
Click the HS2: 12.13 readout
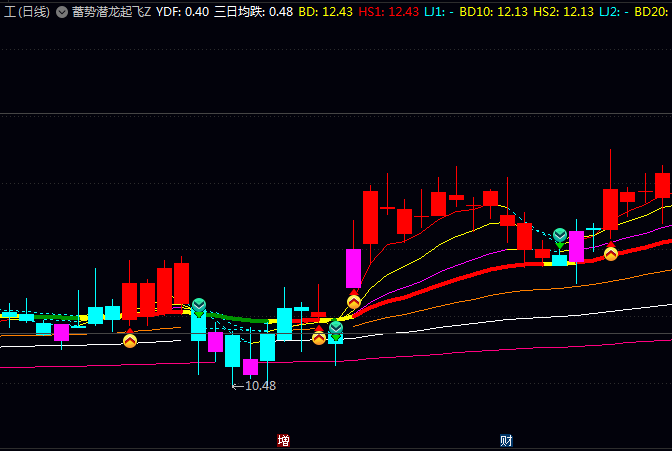pyautogui.click(x=563, y=12)
